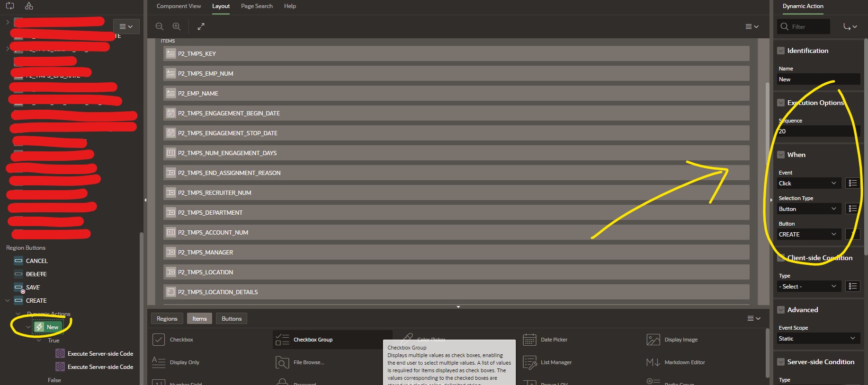
Task: Open the Page Search tab
Action: click(257, 6)
